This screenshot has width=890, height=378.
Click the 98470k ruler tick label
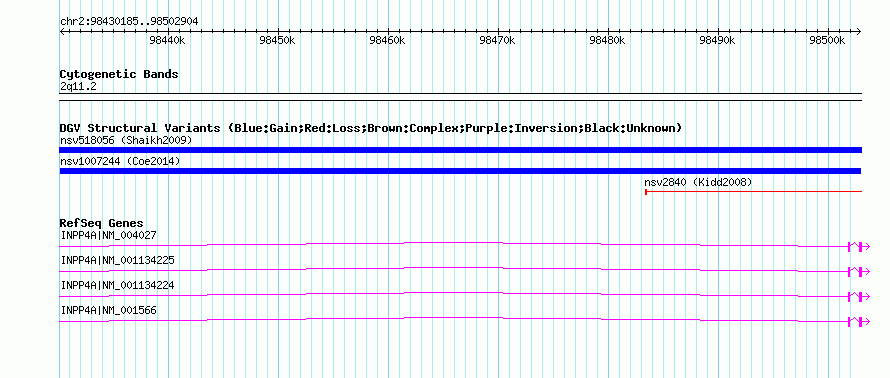point(498,40)
